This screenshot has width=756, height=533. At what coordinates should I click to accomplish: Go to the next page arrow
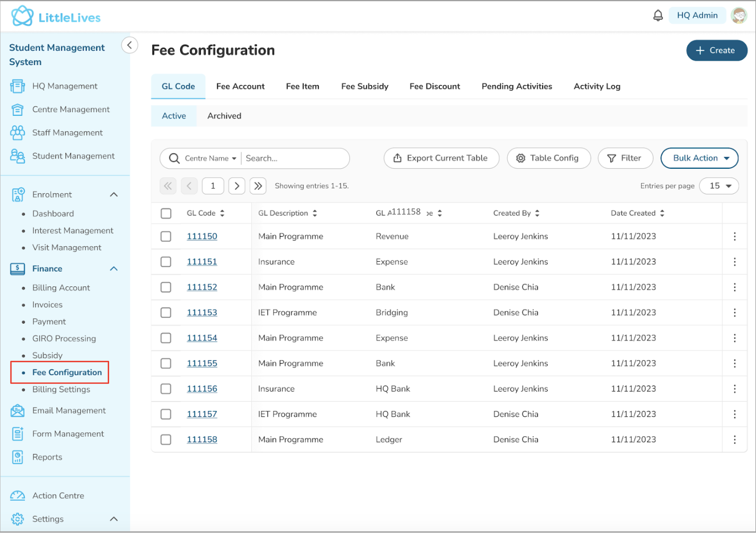237,186
